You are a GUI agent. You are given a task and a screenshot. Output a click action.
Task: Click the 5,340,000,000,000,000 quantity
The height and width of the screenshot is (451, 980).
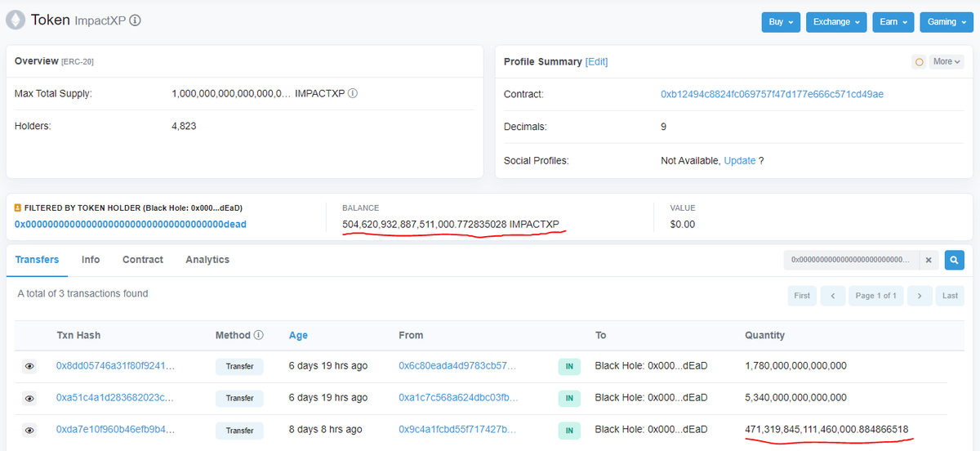coord(795,398)
